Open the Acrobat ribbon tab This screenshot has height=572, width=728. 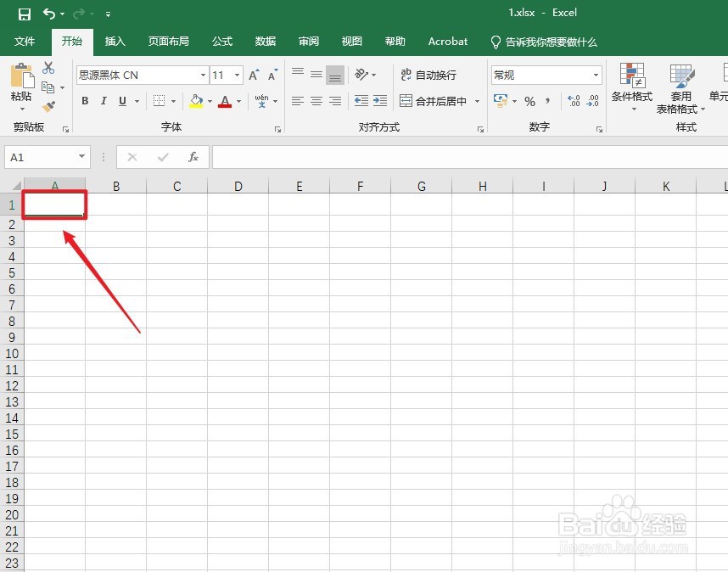point(447,42)
